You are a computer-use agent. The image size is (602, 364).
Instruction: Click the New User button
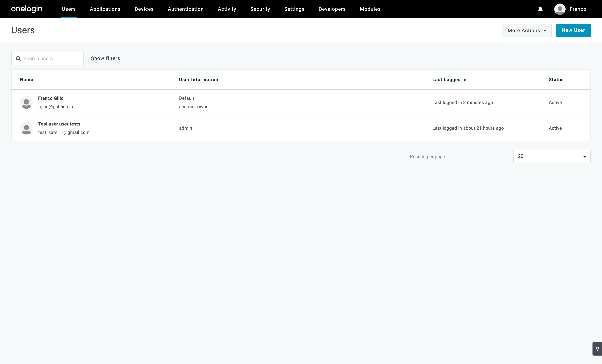point(573,30)
